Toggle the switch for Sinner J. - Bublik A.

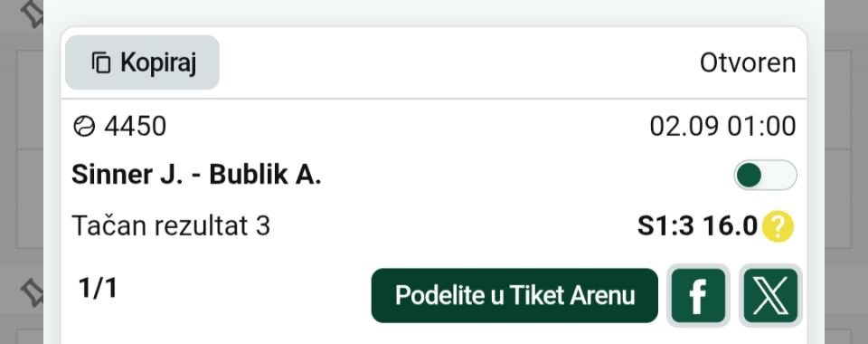765,175
